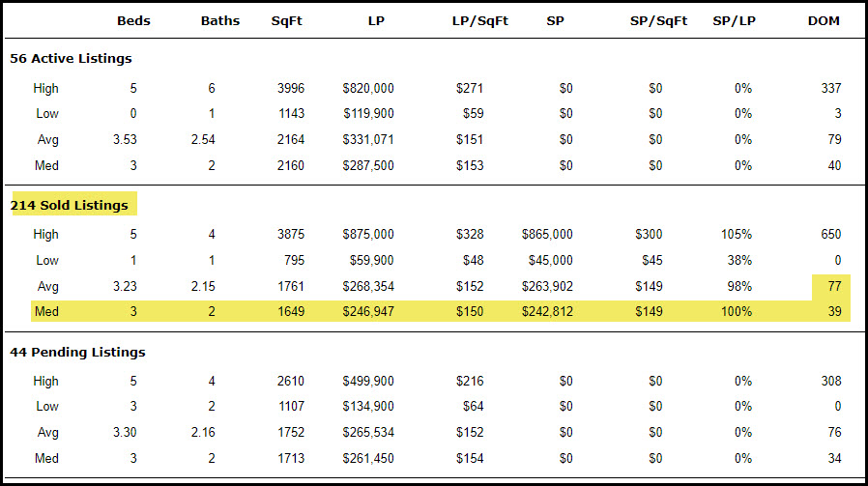Click the Beds column header
The width and height of the screenshot is (868, 486).
[133, 20]
